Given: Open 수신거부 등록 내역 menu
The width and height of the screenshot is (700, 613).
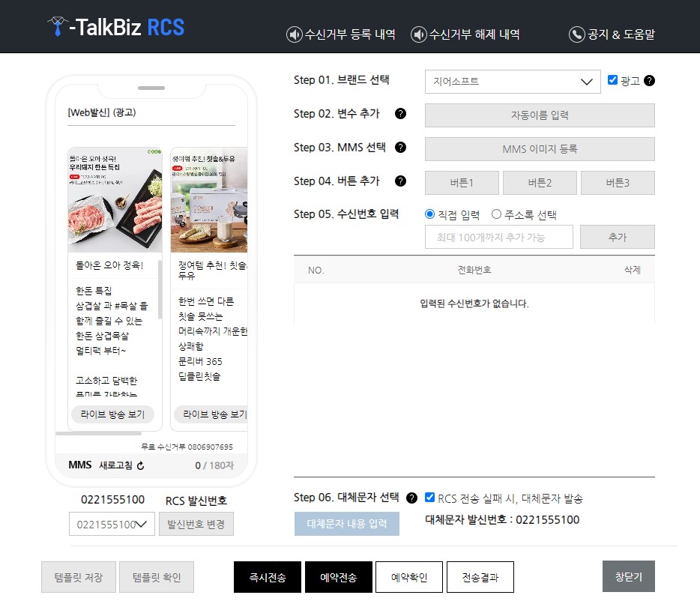Looking at the screenshot, I should 350,34.
